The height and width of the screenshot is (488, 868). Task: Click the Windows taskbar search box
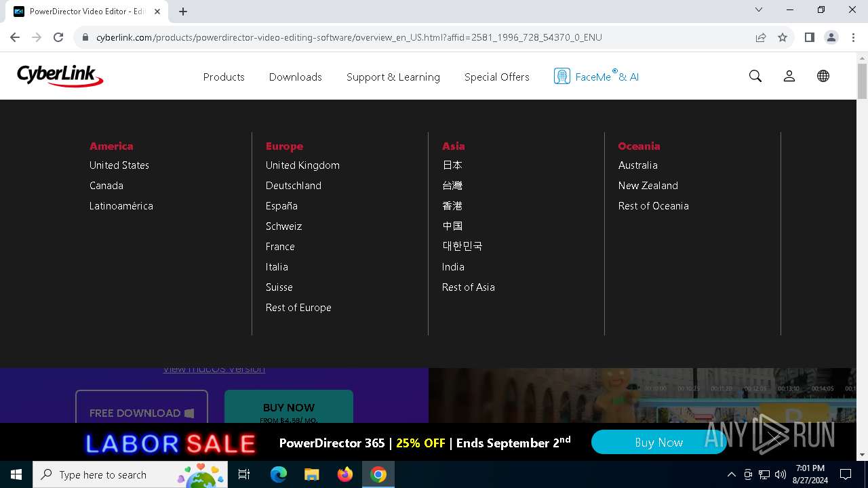point(132,474)
